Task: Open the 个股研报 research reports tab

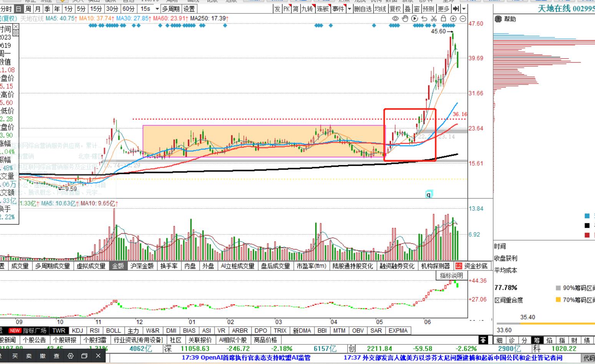Action: (65, 340)
